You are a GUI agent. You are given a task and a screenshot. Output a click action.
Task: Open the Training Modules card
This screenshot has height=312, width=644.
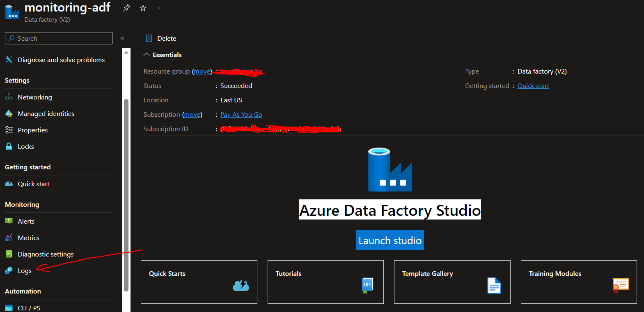pyautogui.click(x=579, y=282)
